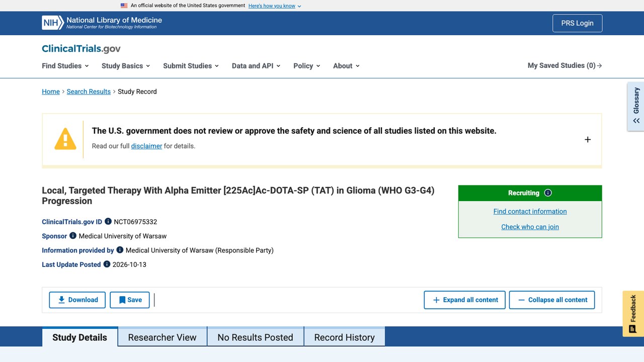This screenshot has height=362, width=644.
Task: Save this study with Save button
Action: click(x=130, y=300)
